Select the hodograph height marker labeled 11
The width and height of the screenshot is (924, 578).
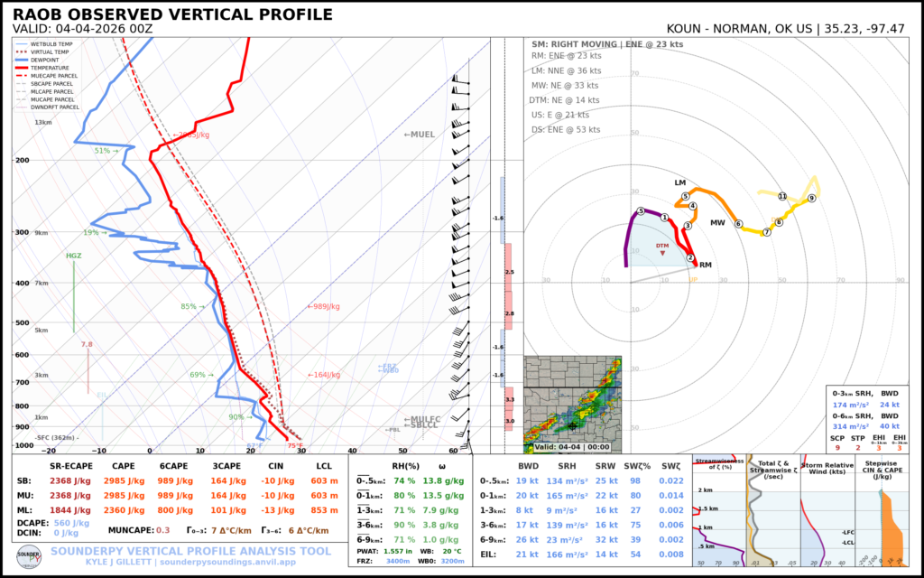782,196
